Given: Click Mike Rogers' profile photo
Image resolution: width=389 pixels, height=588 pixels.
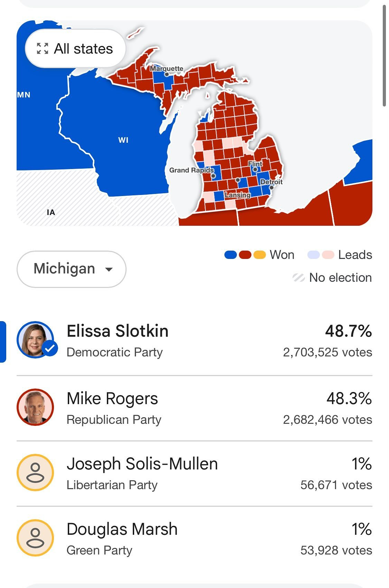Looking at the screenshot, I should click(35, 407).
